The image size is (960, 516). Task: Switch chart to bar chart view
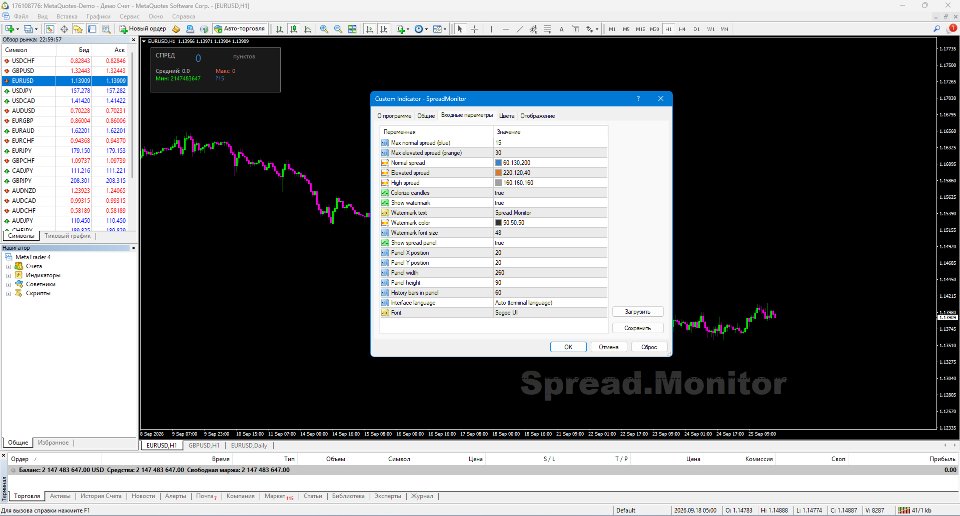click(x=279, y=29)
